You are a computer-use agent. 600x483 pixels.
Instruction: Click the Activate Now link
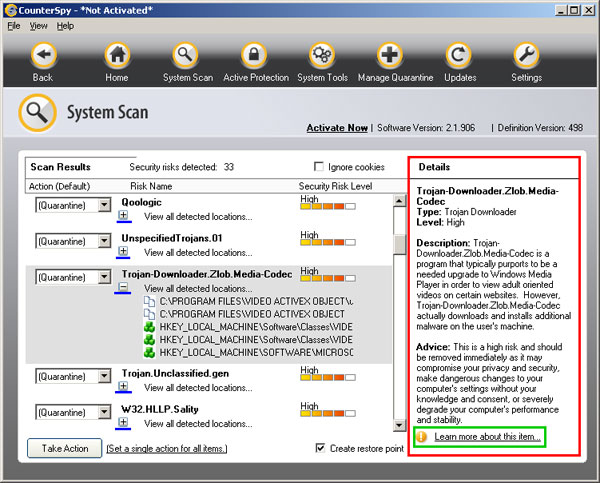point(337,128)
